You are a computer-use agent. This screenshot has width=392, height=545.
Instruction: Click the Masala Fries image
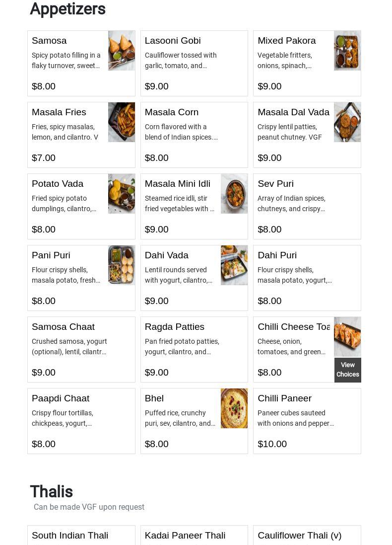122,122
